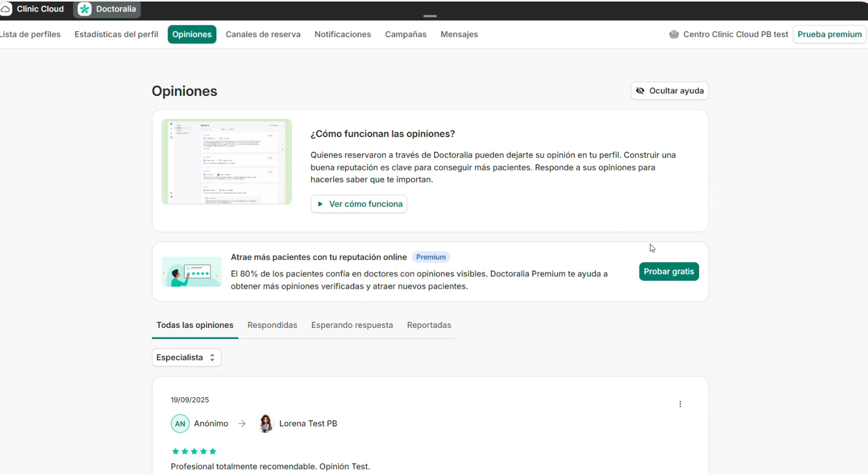
Task: Click the AN anonymous avatar badge
Action: tap(180, 424)
